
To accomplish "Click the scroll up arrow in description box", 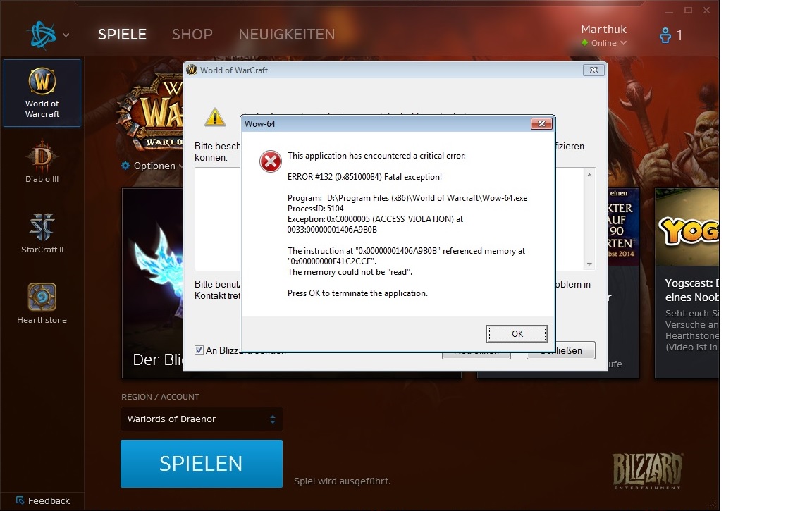I will [589, 175].
